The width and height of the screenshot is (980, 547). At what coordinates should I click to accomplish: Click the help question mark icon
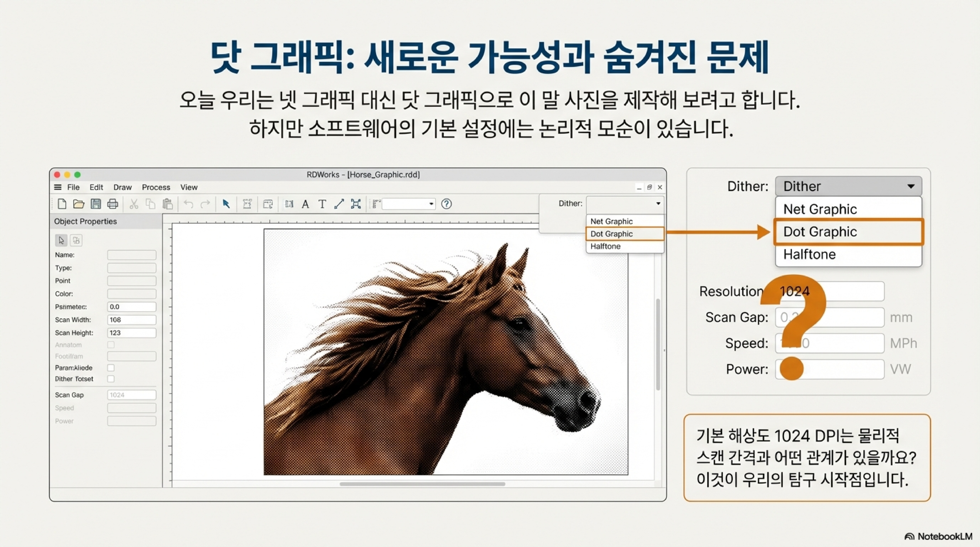(446, 204)
